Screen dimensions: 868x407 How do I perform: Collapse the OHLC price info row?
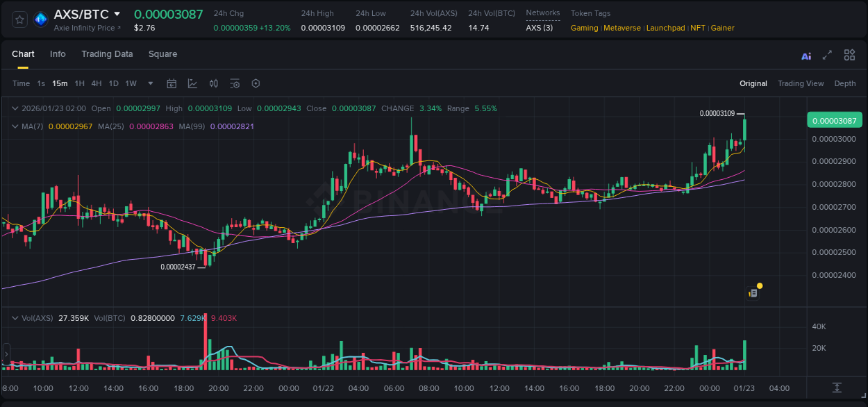coord(15,108)
